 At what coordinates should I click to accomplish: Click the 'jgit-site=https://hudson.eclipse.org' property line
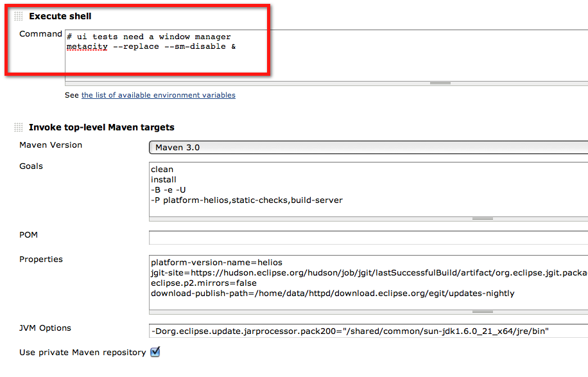pyautogui.click(x=369, y=273)
